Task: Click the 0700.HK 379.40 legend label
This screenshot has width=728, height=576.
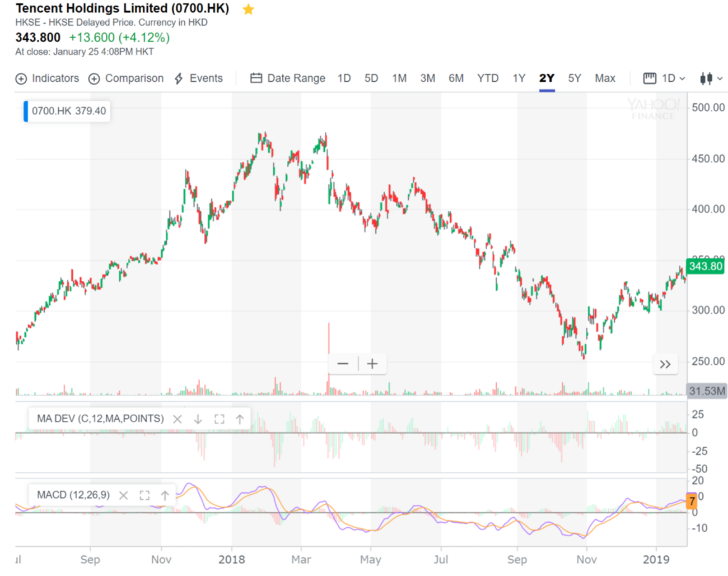Action: pyautogui.click(x=69, y=111)
